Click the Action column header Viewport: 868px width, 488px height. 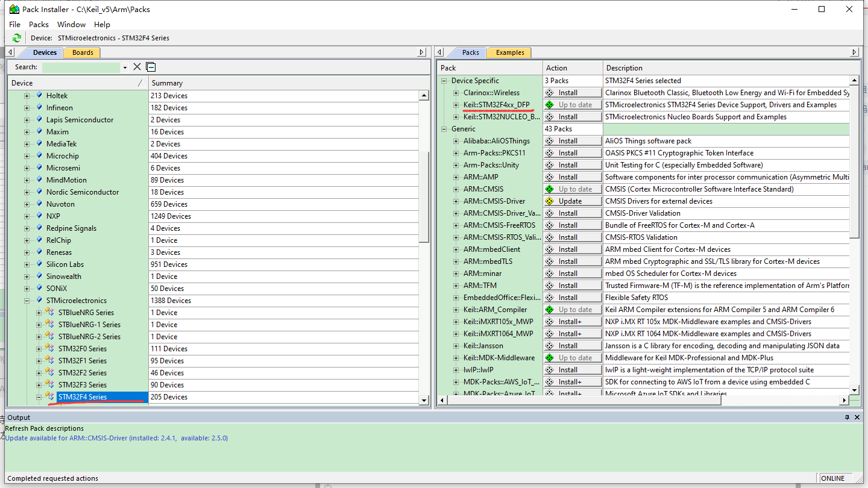click(x=573, y=67)
